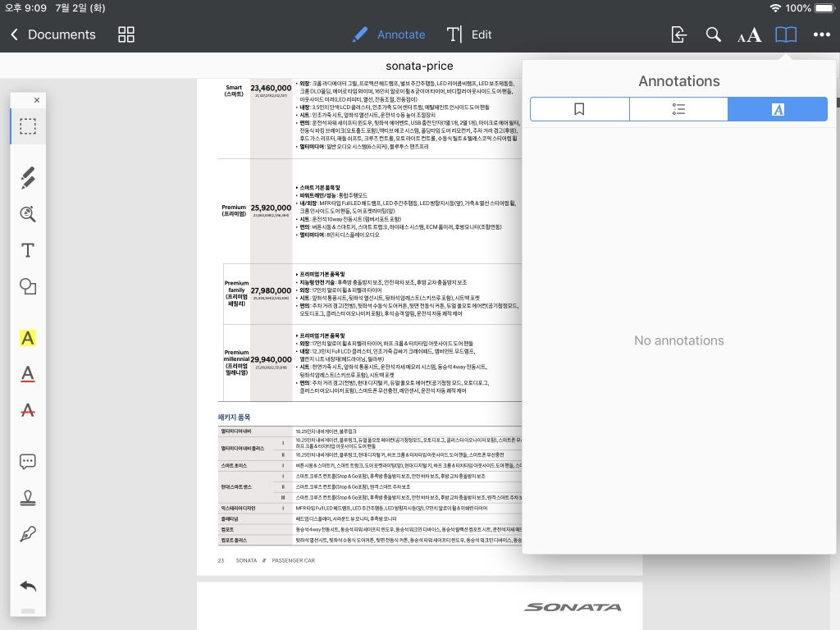Toggle the bookmarks and annotations book icon
Image resolution: width=840 pixels, height=630 pixels.
click(786, 34)
